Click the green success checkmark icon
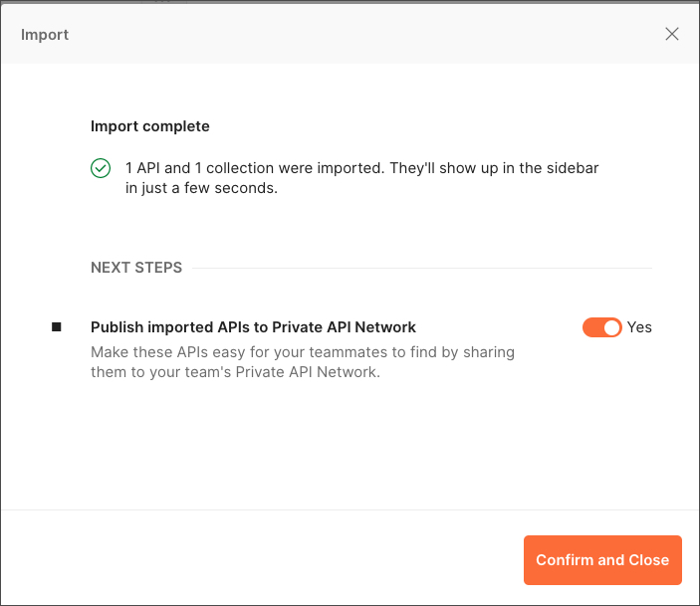 coord(101,168)
